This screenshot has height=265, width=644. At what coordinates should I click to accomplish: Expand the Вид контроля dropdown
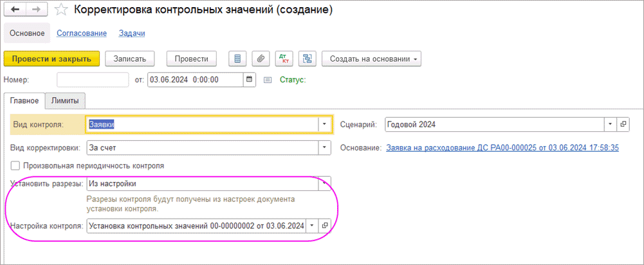pos(325,124)
